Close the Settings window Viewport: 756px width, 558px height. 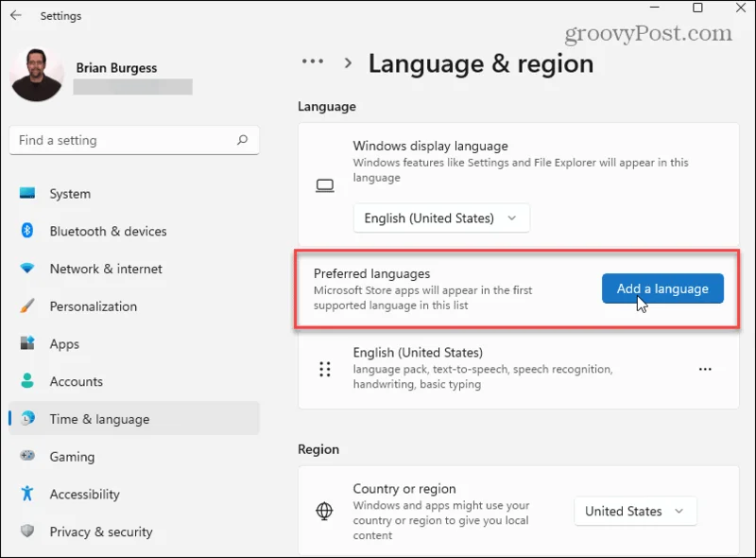click(741, 8)
